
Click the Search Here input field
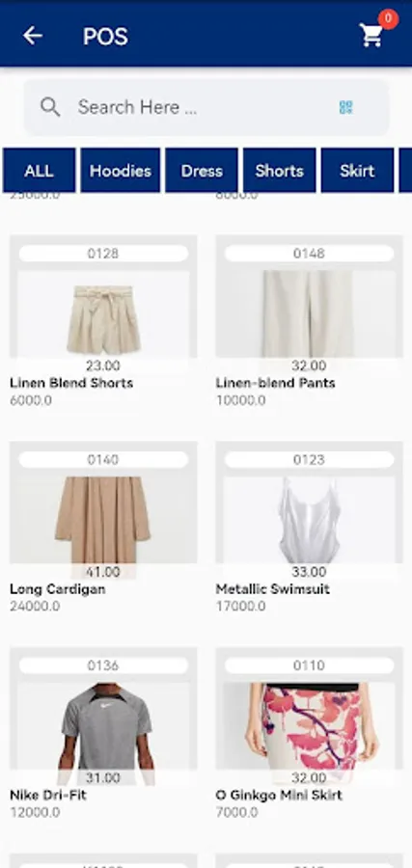click(x=206, y=107)
